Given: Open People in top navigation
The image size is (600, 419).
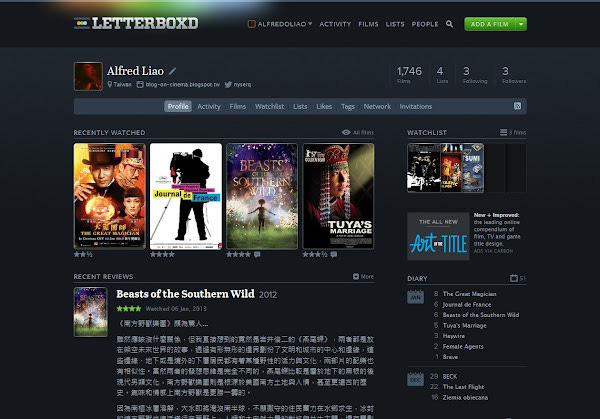Looking at the screenshot, I should [x=425, y=24].
